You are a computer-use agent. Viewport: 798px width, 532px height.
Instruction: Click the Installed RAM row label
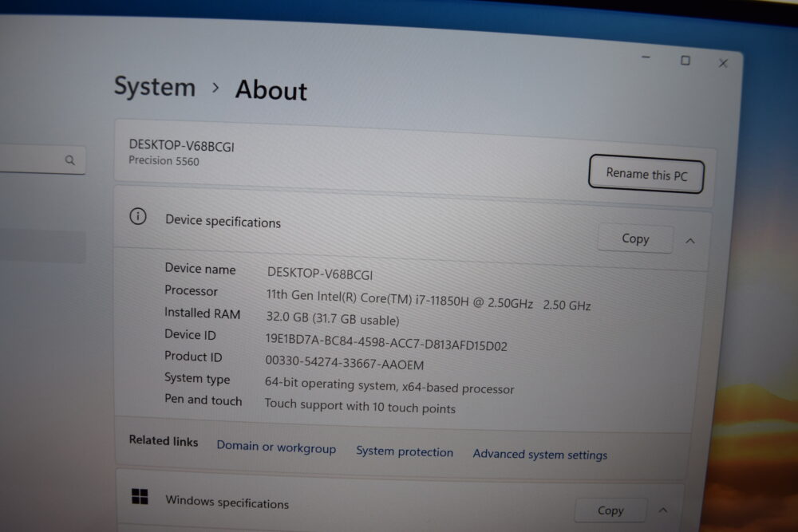tap(202, 313)
